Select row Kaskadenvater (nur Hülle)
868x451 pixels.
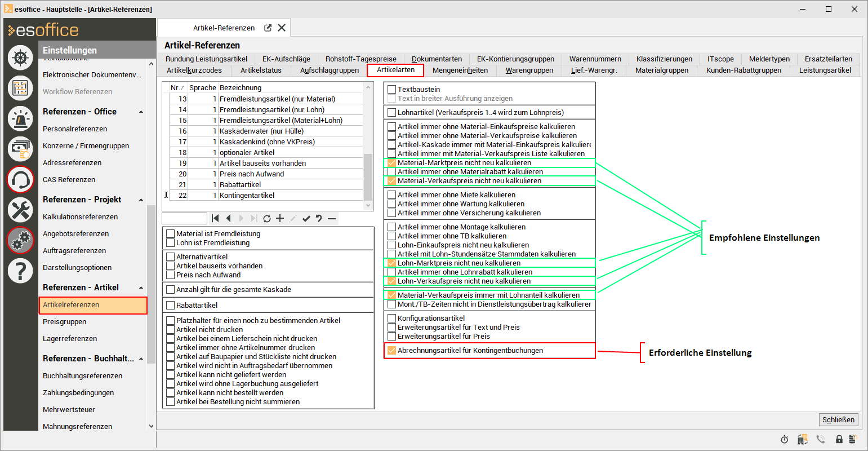266,131
